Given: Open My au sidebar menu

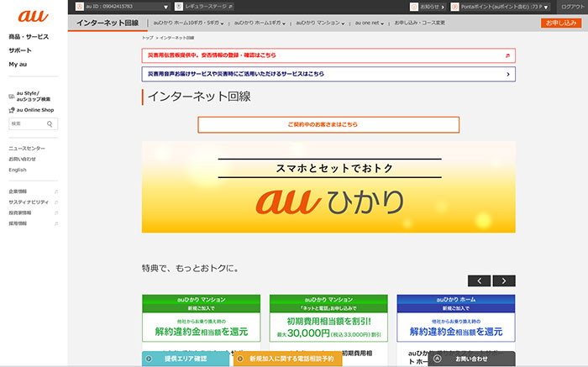Looking at the screenshot, I should [18, 64].
